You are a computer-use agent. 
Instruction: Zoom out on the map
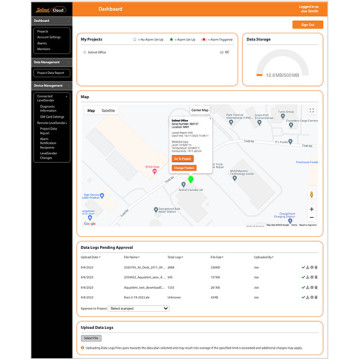click(x=312, y=218)
